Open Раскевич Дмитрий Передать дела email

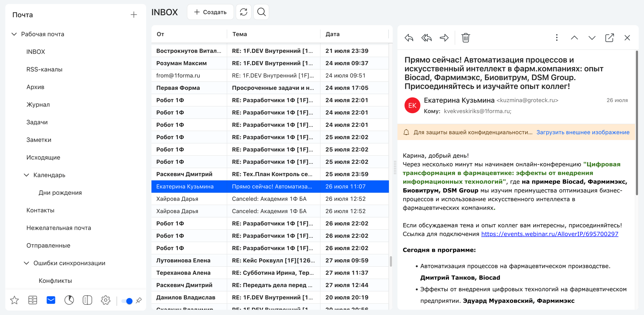270,285
